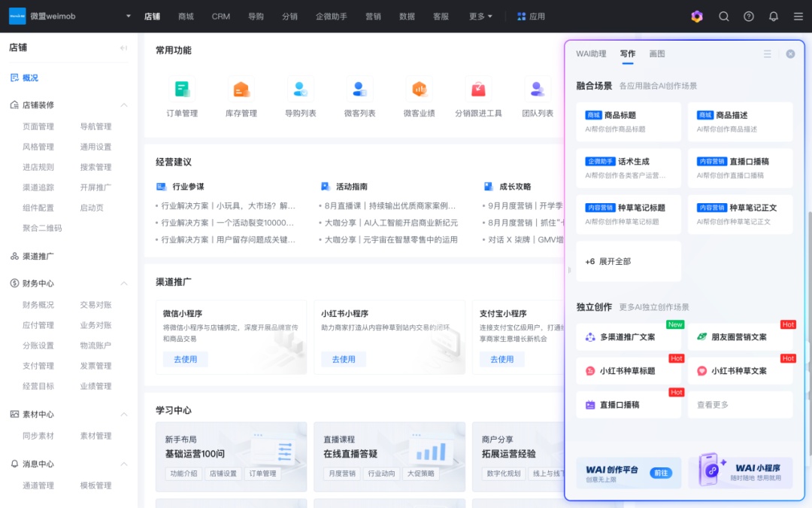Viewport: 812px width, 508px height.
Task: Open the 库存管理 inventory icon
Action: click(241, 90)
